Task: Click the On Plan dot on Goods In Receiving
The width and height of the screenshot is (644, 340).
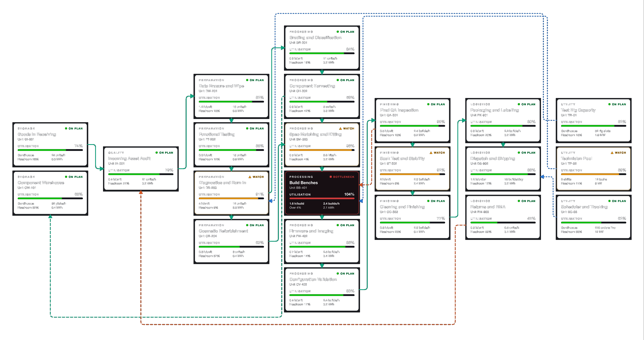Action: (x=66, y=128)
